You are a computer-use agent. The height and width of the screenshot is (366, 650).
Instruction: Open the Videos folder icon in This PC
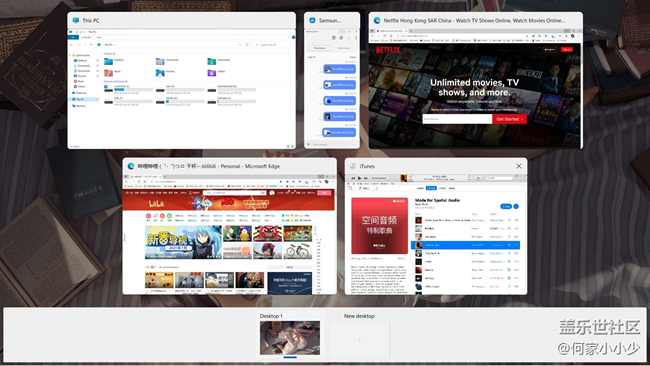(x=211, y=73)
